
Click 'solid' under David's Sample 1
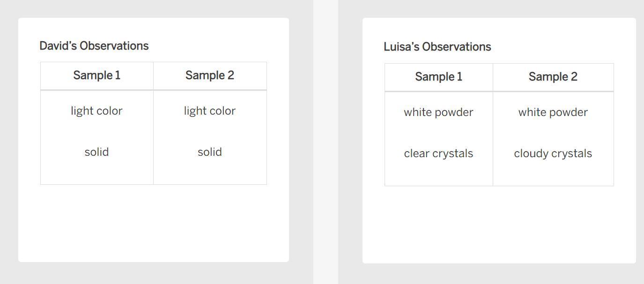[x=96, y=152]
